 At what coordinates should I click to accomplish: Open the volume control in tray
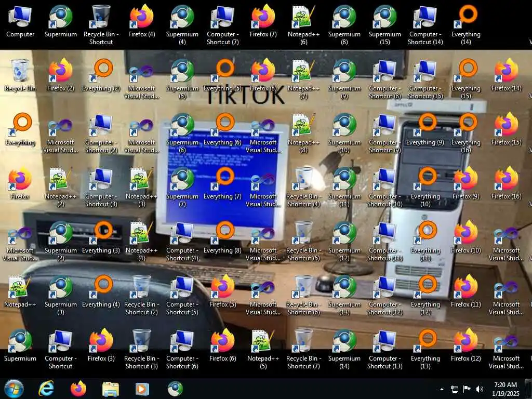tap(480, 389)
